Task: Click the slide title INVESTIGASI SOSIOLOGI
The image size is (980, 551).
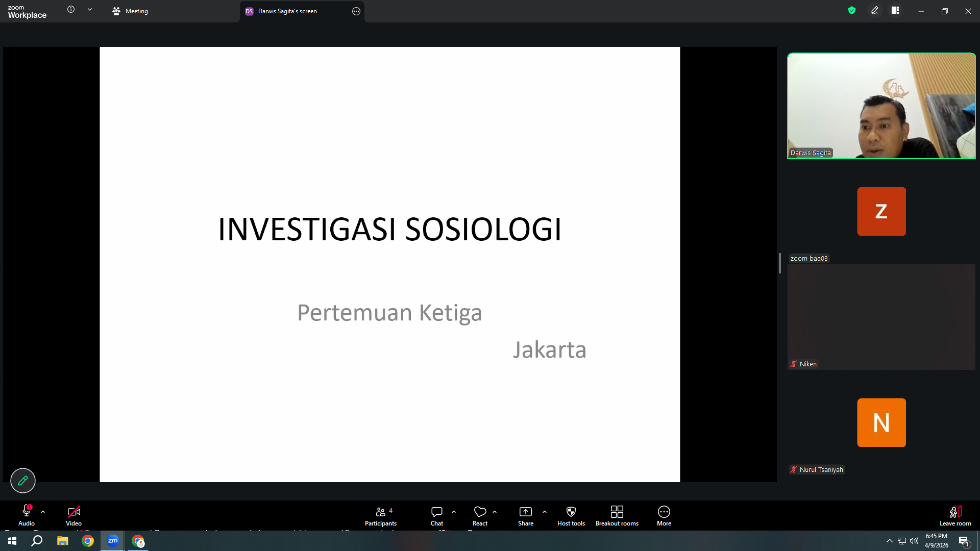Action: tap(390, 229)
